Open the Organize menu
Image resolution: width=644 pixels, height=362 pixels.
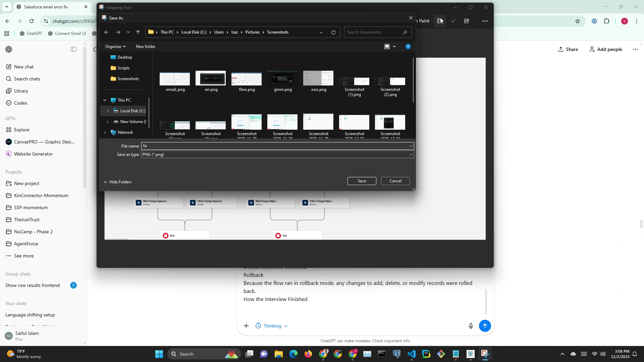tap(115, 47)
